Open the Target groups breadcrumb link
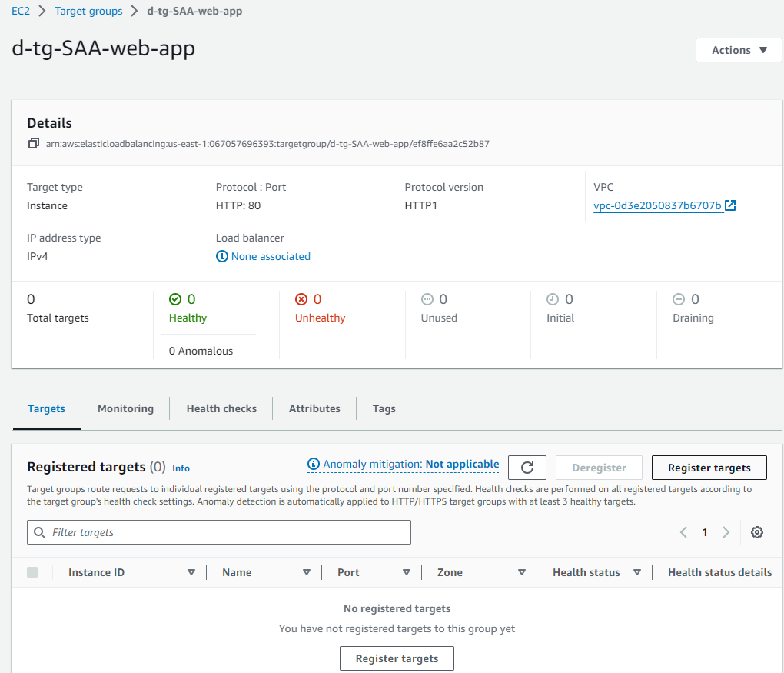Screen dimensions: 784x673 coord(88,12)
